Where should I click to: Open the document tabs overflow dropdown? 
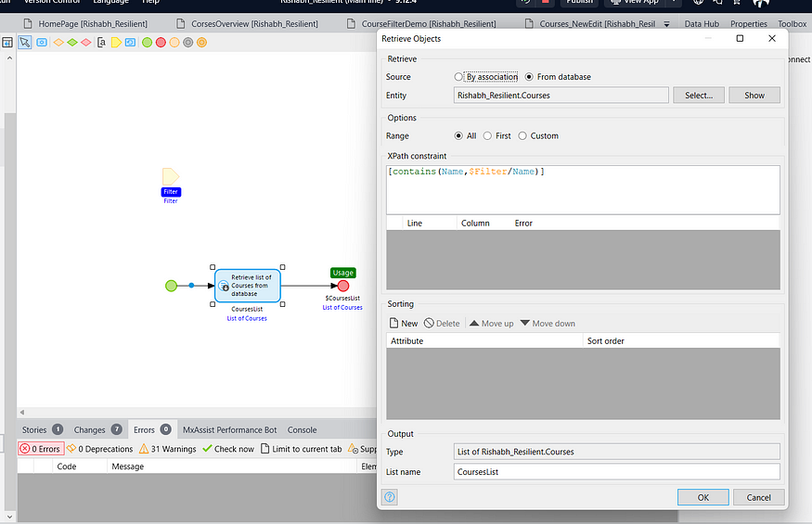point(666,24)
